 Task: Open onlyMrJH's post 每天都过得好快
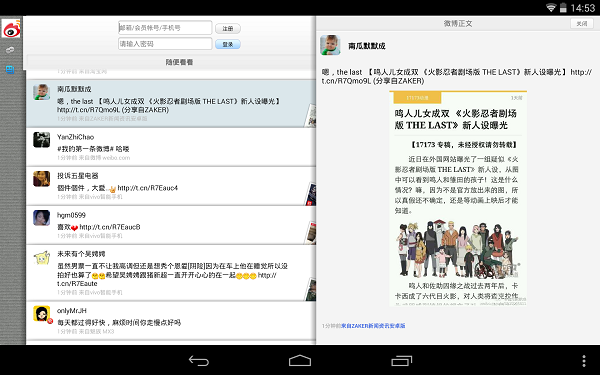(x=119, y=323)
